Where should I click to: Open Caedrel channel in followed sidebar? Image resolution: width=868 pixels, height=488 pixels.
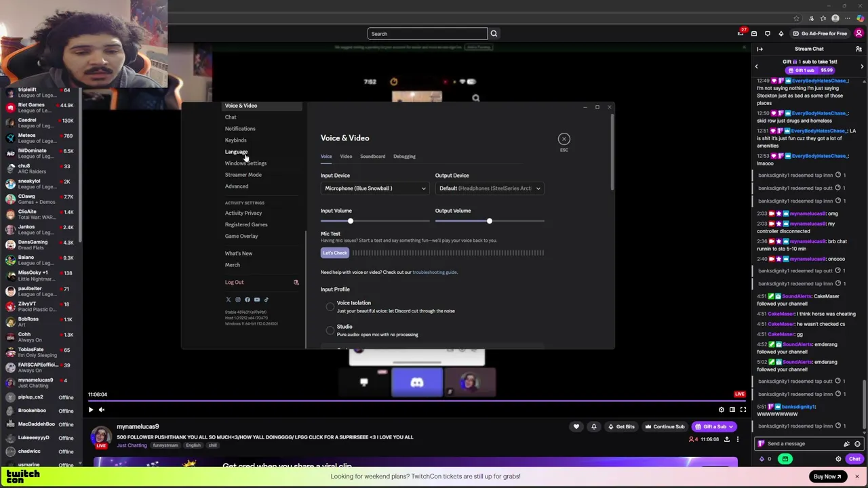pyautogui.click(x=41, y=123)
